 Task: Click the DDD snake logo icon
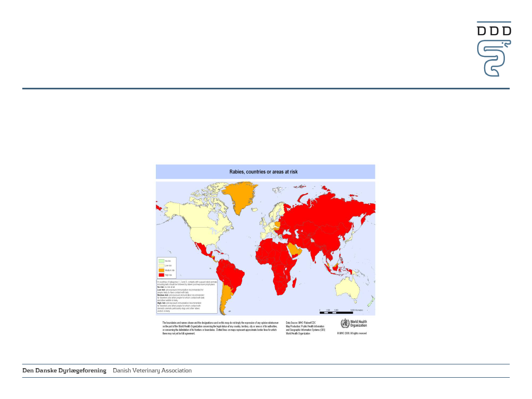pos(494,49)
